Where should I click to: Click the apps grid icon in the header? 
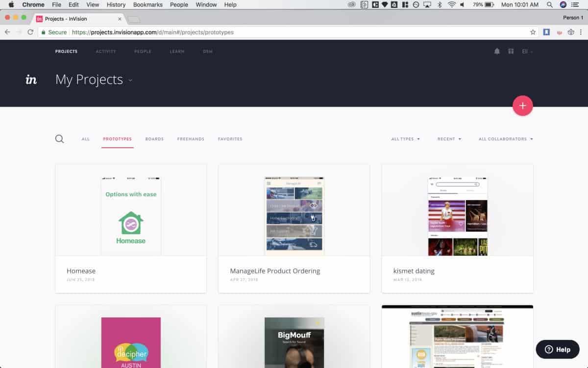coord(511,51)
